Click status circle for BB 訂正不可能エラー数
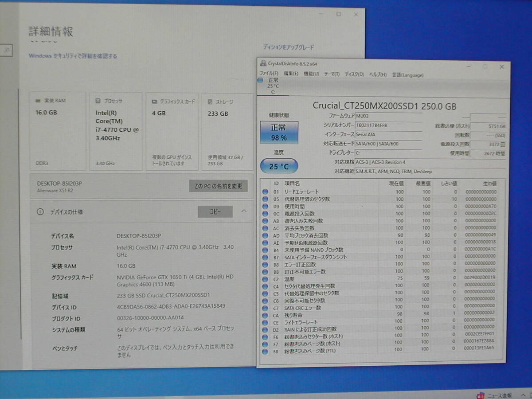The image size is (532, 399). tap(265, 271)
